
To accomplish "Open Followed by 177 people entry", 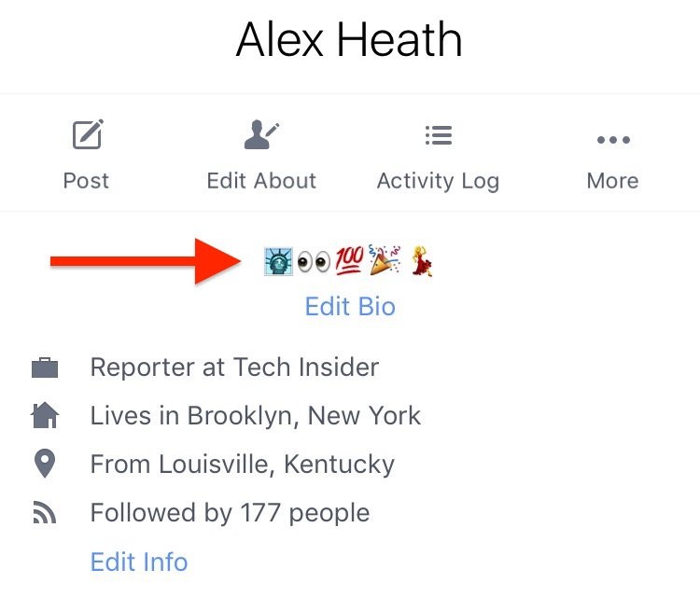I will point(230,513).
